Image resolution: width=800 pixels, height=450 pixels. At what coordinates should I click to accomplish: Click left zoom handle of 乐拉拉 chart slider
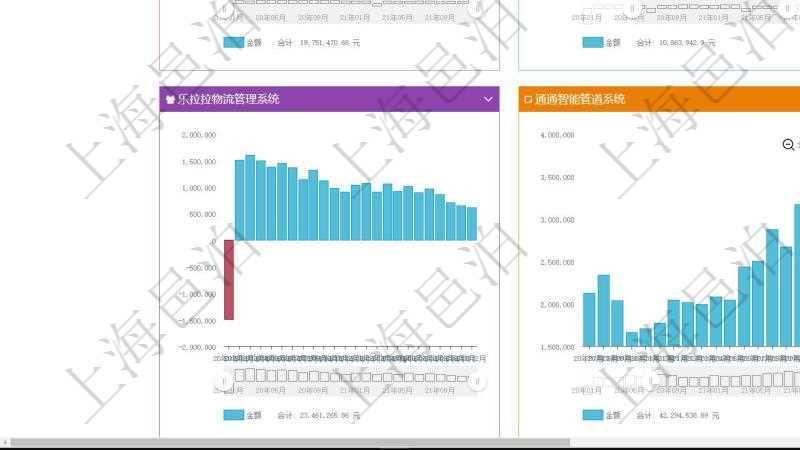click(x=225, y=379)
